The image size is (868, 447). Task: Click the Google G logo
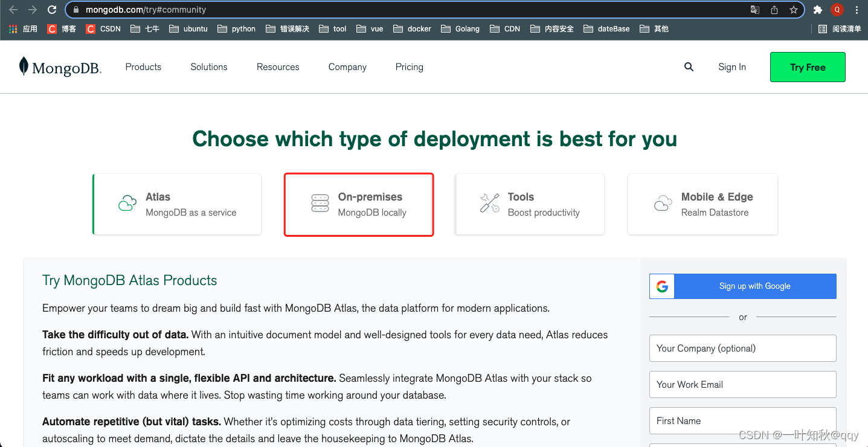(662, 286)
